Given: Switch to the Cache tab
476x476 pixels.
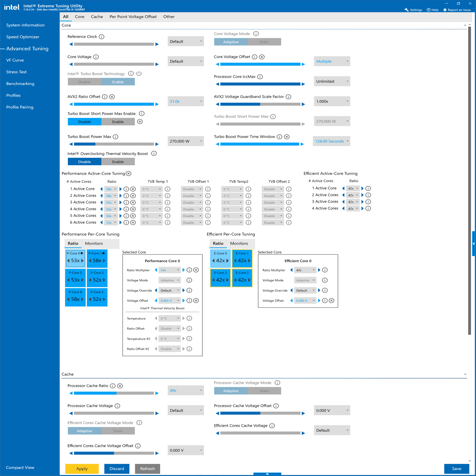Looking at the screenshot, I should pyautogui.click(x=97, y=17).
